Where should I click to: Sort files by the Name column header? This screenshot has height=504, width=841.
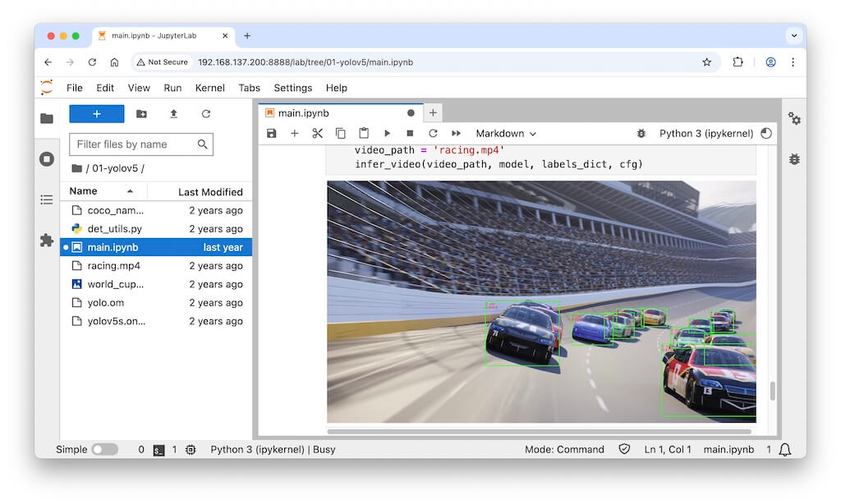pos(84,191)
